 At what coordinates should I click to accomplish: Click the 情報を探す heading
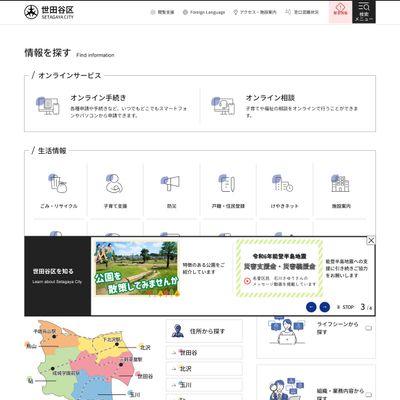48,53
